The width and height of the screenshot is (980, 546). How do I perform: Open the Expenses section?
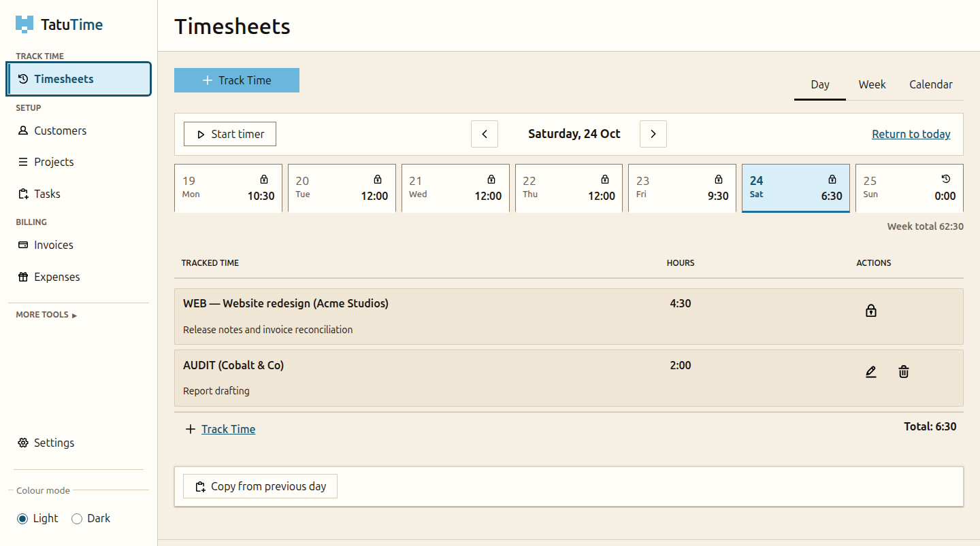[x=79, y=277]
